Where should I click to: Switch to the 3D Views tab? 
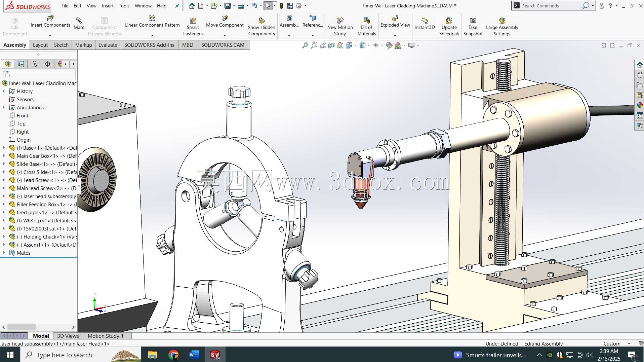click(68, 336)
